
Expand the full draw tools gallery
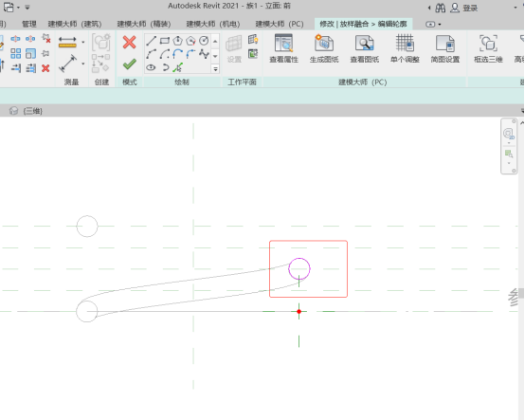point(215,69)
